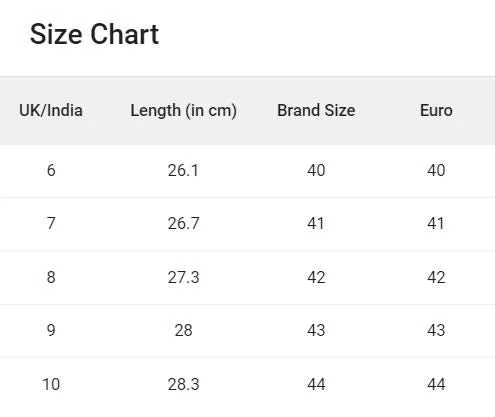Select Brand Size 42 cell
Viewport: 495px width, 417px height.
tap(316, 277)
